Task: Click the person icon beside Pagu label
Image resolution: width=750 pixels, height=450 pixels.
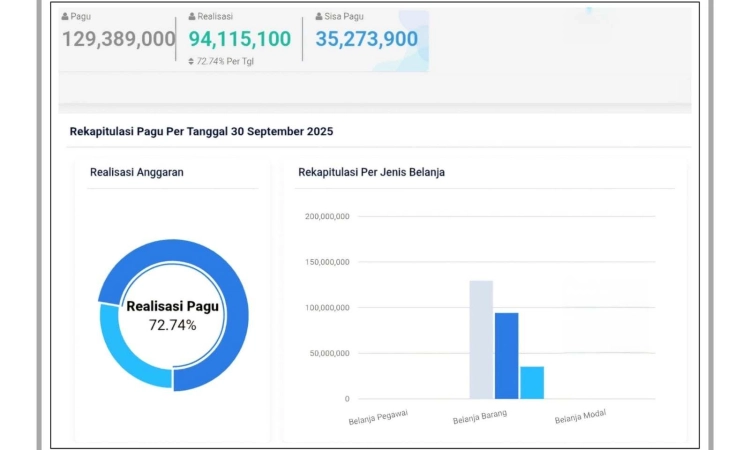Action: pos(66,17)
